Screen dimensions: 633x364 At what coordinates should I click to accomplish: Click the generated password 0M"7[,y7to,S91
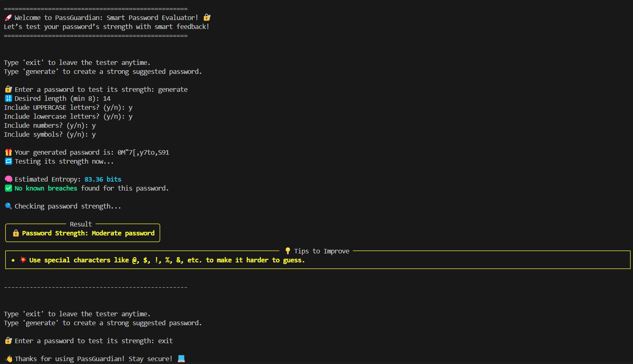pyautogui.click(x=143, y=152)
